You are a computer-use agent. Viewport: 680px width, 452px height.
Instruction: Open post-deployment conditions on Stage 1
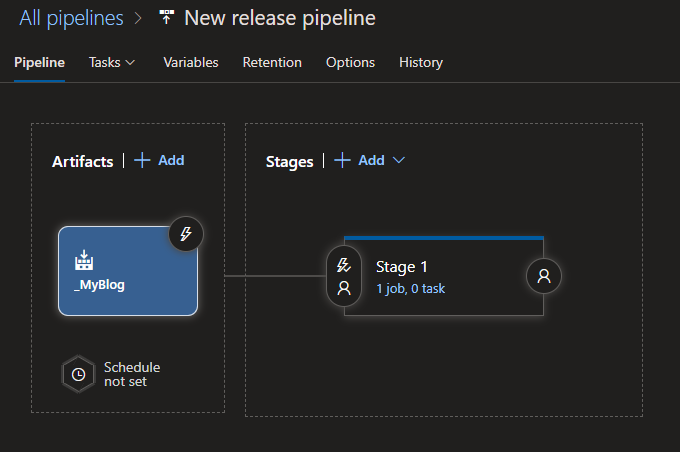(544, 276)
